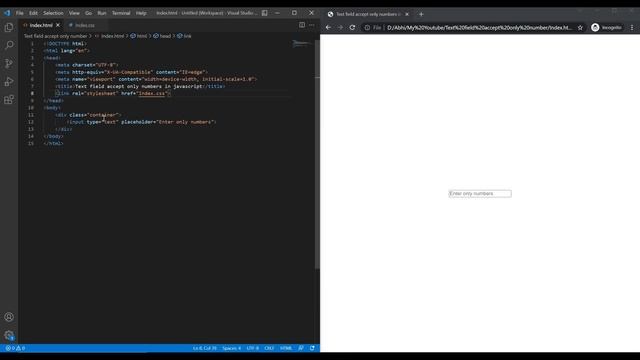Viewport: 640px width, 360px height.
Task: Open editor More Actions ellipsis menu
Action: [311, 25]
